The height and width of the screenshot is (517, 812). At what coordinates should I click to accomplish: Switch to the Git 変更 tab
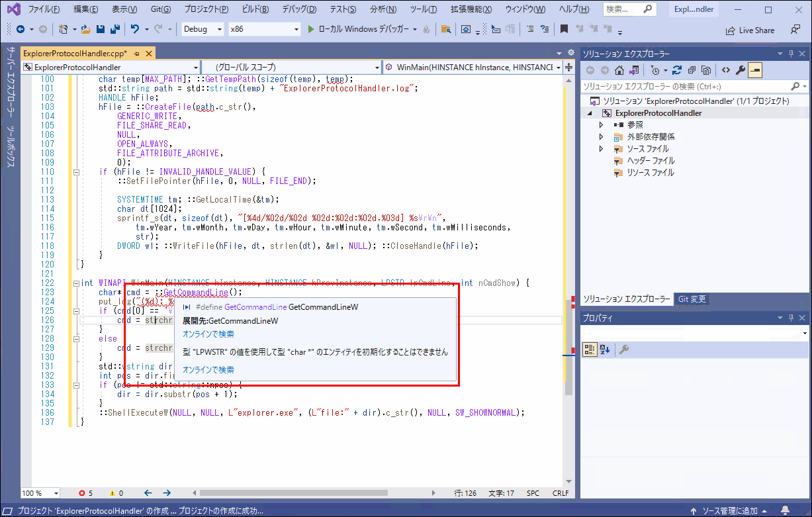point(692,299)
